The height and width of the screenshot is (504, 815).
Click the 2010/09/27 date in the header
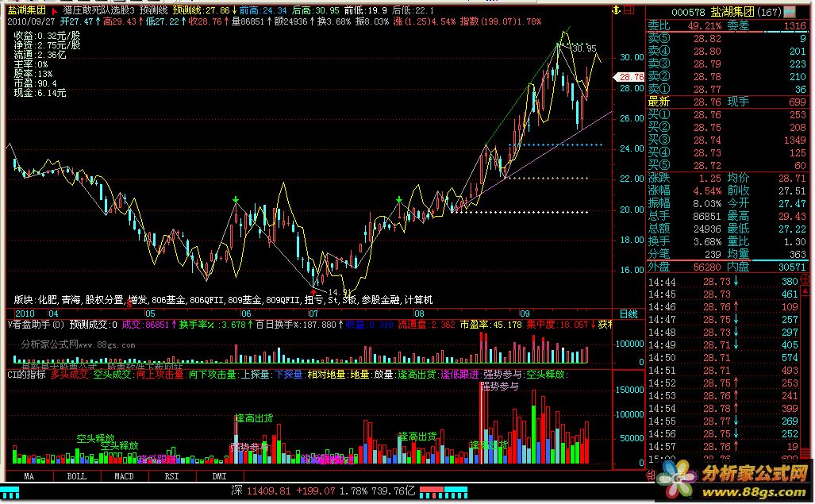coord(31,21)
